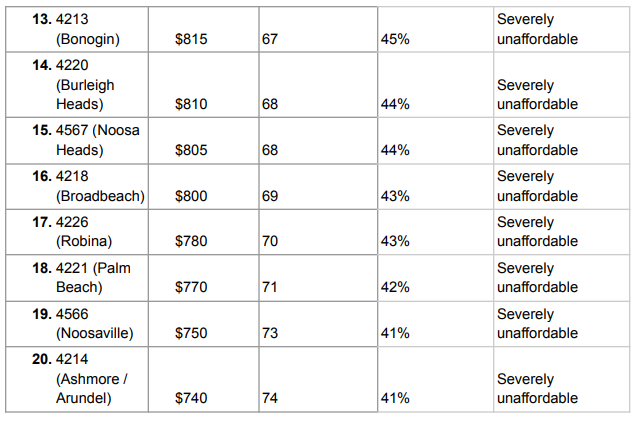Click the $815 rent value
This screenshot has width=638, height=422.
pos(191,39)
